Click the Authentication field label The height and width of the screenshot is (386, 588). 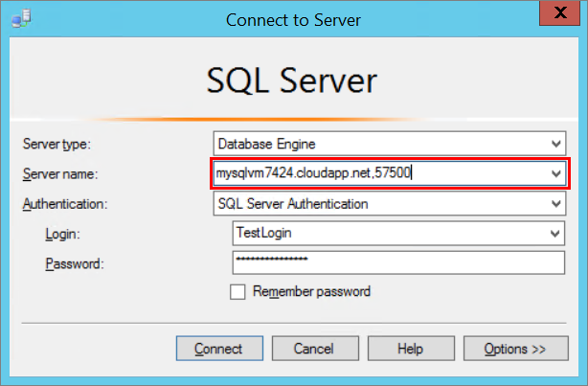65,204
